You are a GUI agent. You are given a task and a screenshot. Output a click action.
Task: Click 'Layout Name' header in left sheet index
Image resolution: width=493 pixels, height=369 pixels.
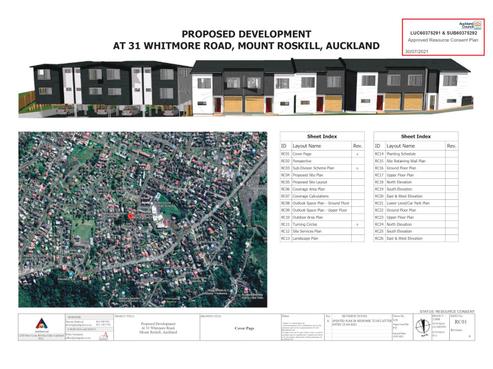[x=307, y=146]
